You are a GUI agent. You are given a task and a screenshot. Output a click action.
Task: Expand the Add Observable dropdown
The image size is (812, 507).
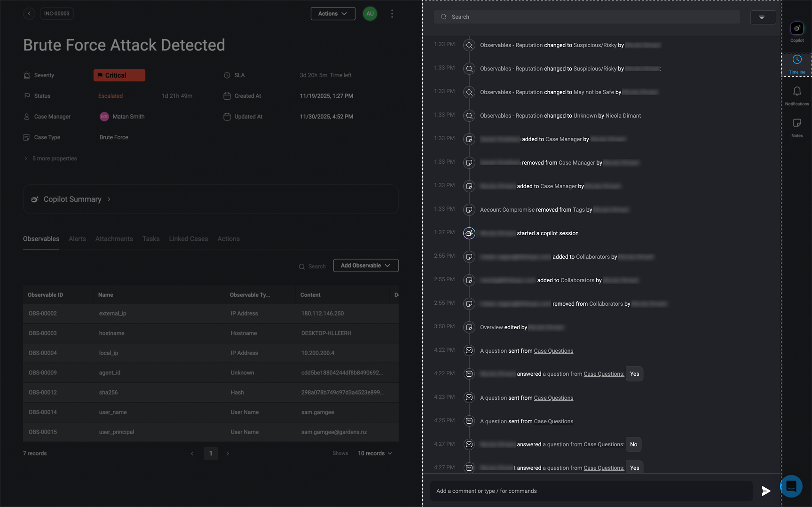point(365,266)
